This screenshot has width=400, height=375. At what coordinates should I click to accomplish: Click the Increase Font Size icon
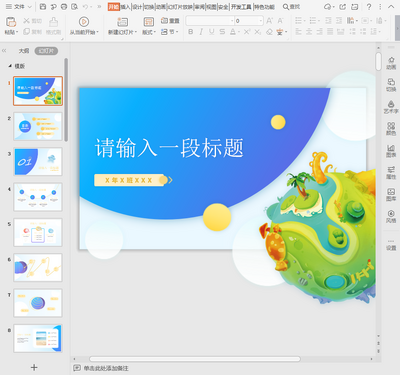(x=269, y=21)
